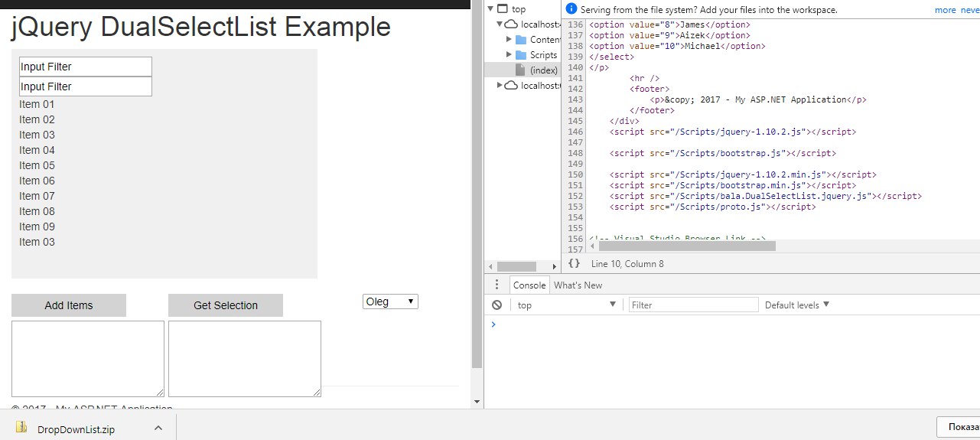Image resolution: width=980 pixels, height=440 pixels.
Task: Click the zip file icon in downloads bar
Action: point(21,428)
